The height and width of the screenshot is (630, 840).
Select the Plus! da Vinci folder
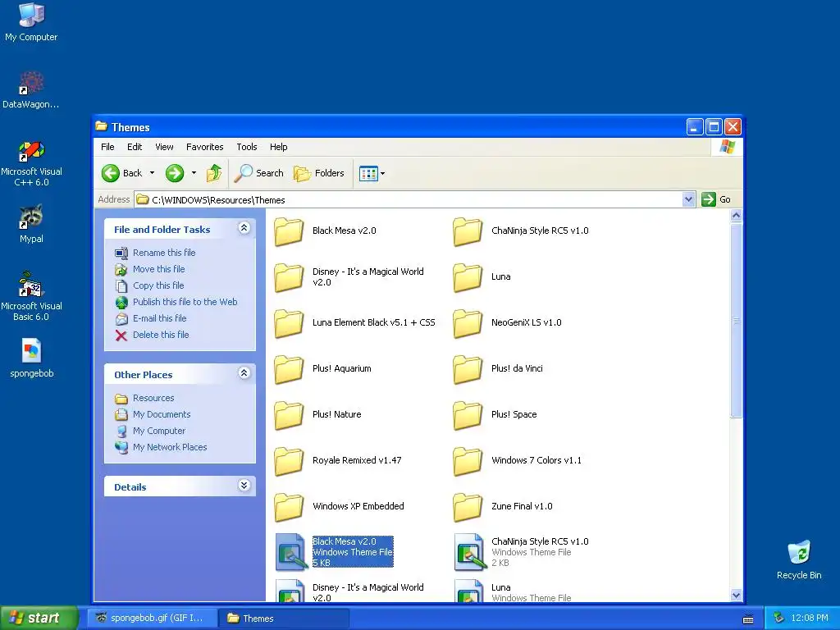point(498,369)
